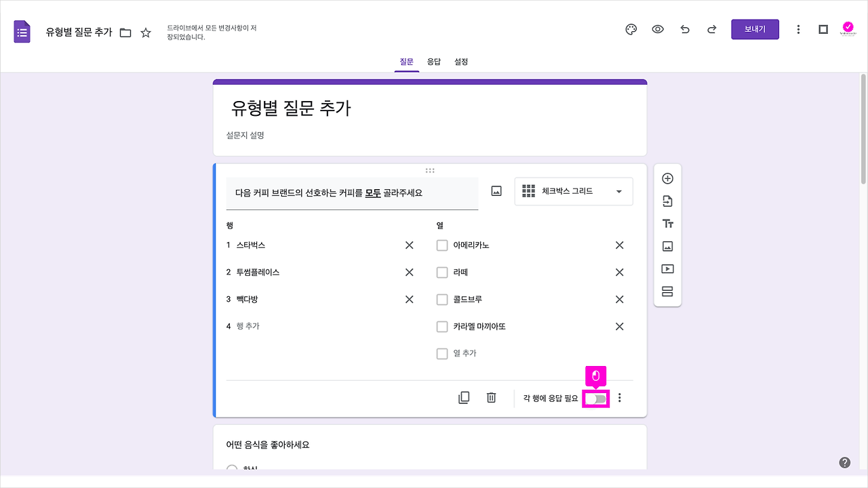Select the add question icon in sidebar

tap(667, 178)
